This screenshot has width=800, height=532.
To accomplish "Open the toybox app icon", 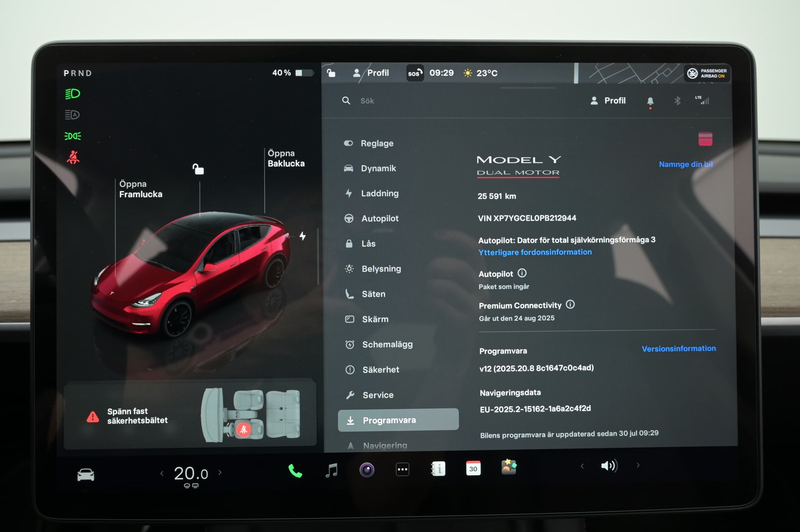I will tap(509, 467).
